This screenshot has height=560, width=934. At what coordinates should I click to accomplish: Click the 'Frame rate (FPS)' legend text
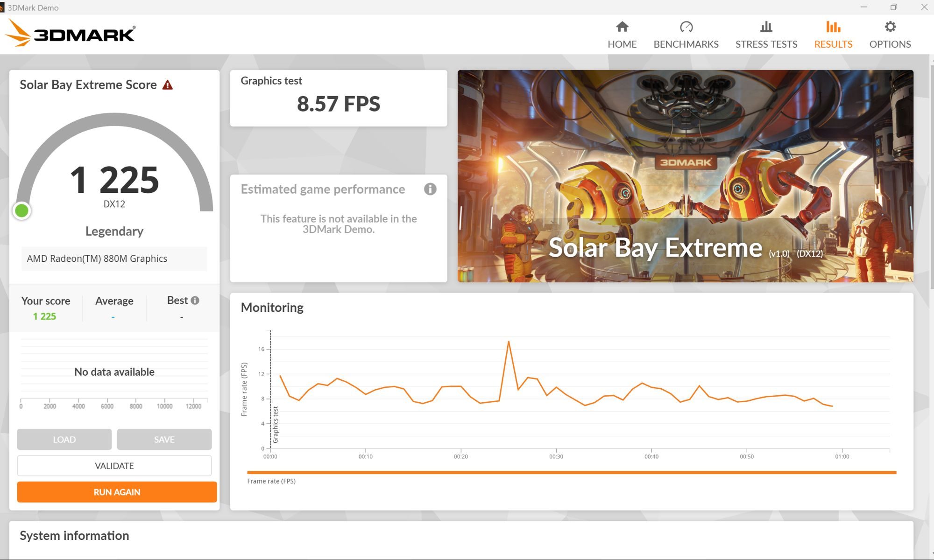coord(271,481)
